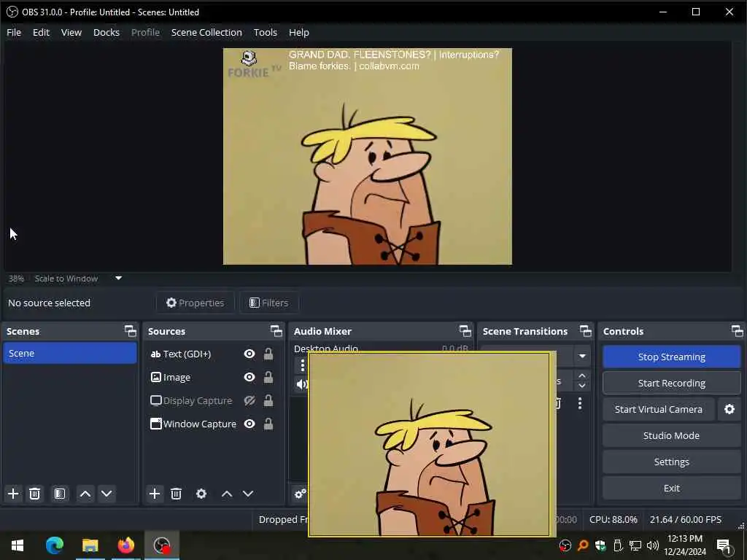Lock the Display Capture source
This screenshot has width=747, height=560.
[268, 400]
